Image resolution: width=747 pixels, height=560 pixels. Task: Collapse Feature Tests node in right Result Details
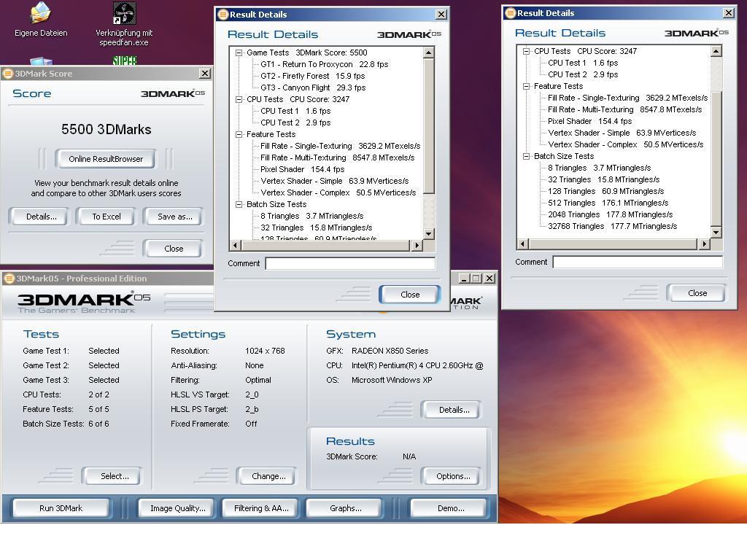point(526,86)
